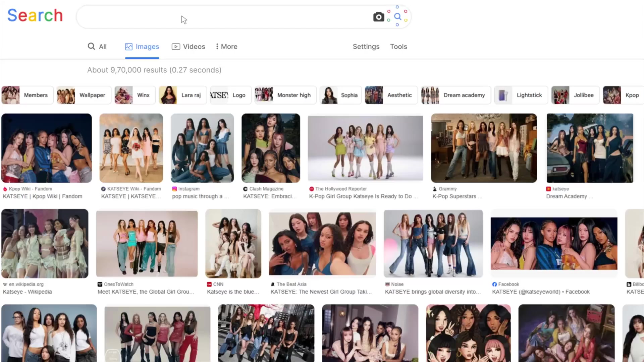
Task: Open the Tools filter options
Action: (398, 47)
